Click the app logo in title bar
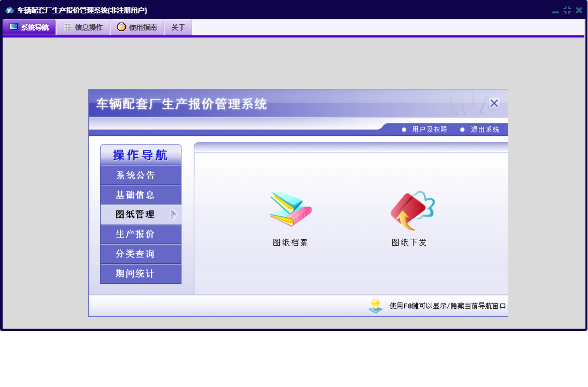This screenshot has width=588, height=387. (10, 10)
